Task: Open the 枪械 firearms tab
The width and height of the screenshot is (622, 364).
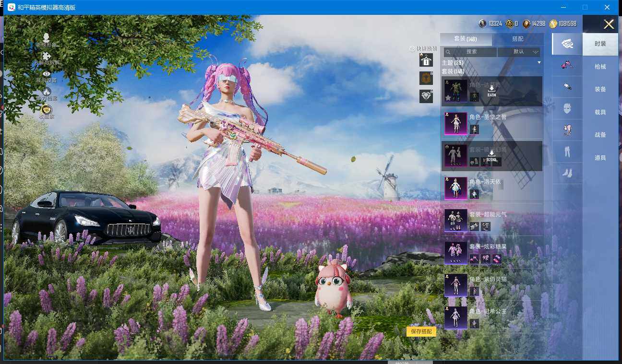Action: pos(600,67)
